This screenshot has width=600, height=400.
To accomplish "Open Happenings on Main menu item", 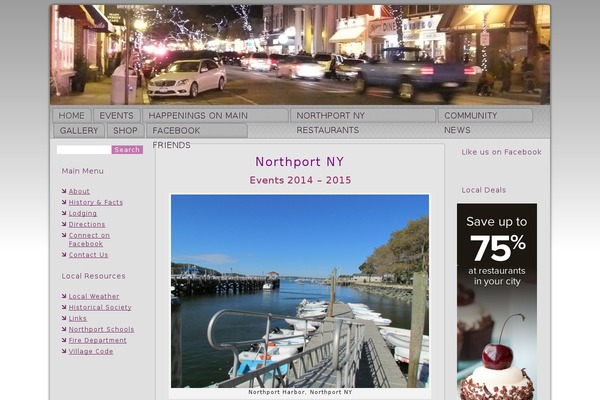I will click(215, 116).
